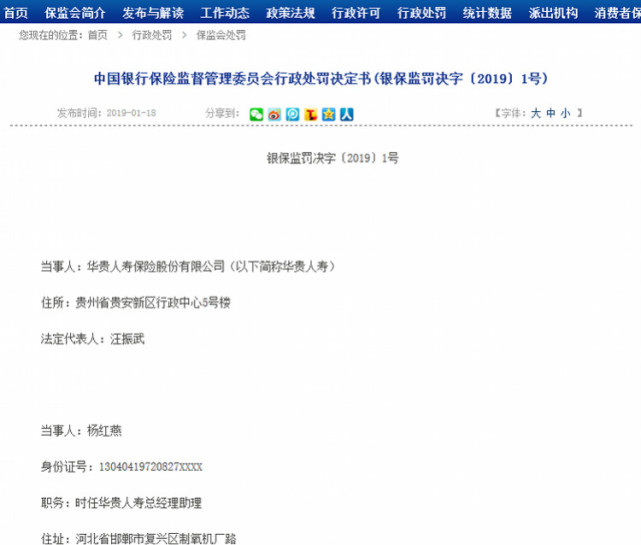Click the 住址：河北省邯郸市复兴区制氧机厂路 line
The height and width of the screenshot is (545, 641).
[139, 538]
